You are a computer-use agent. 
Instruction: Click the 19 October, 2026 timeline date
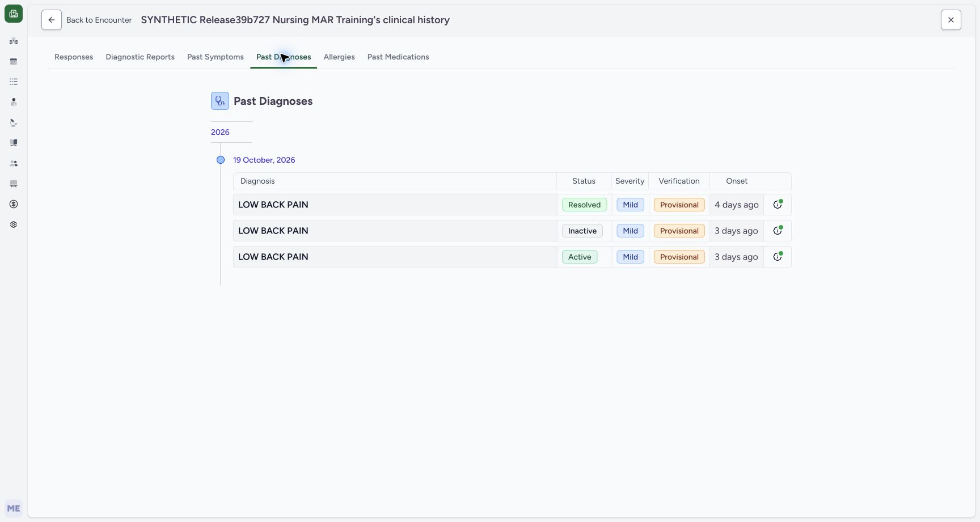point(264,160)
